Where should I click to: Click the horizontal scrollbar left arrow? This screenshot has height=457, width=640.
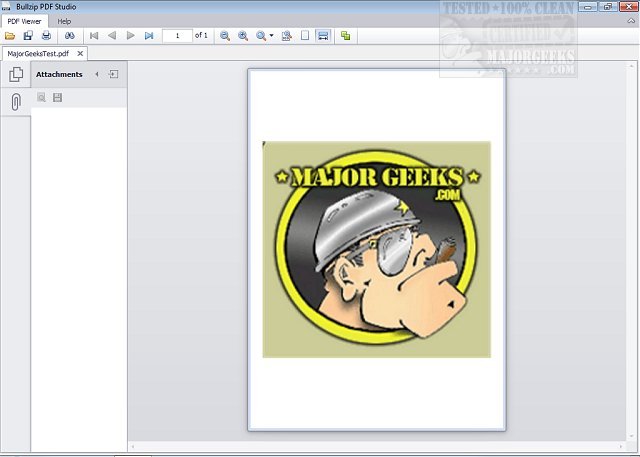pos(133,447)
